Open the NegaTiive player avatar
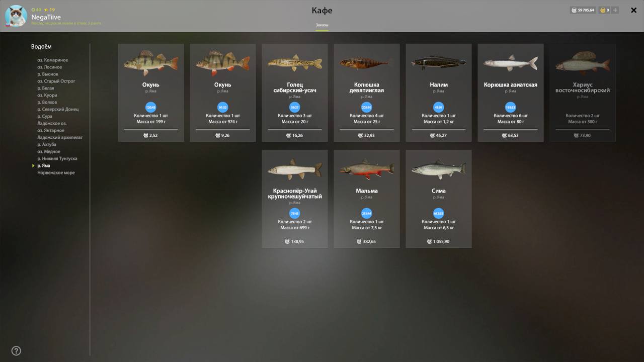Image resolution: width=644 pixels, height=362 pixels. 16,16
